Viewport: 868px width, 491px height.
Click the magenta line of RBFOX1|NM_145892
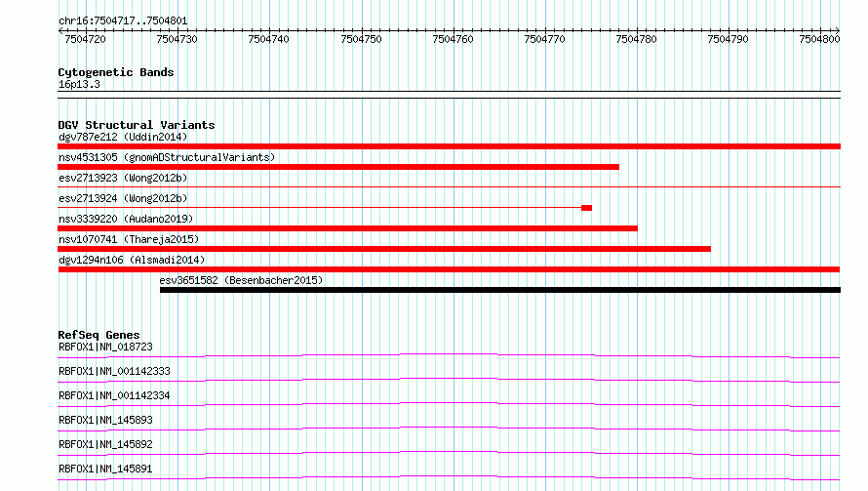tap(449, 453)
